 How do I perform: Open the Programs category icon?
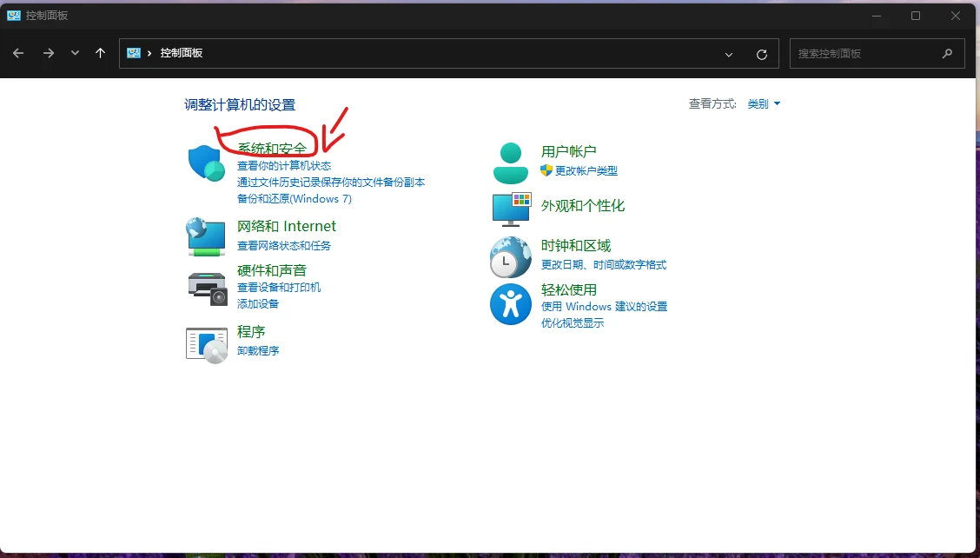(207, 344)
